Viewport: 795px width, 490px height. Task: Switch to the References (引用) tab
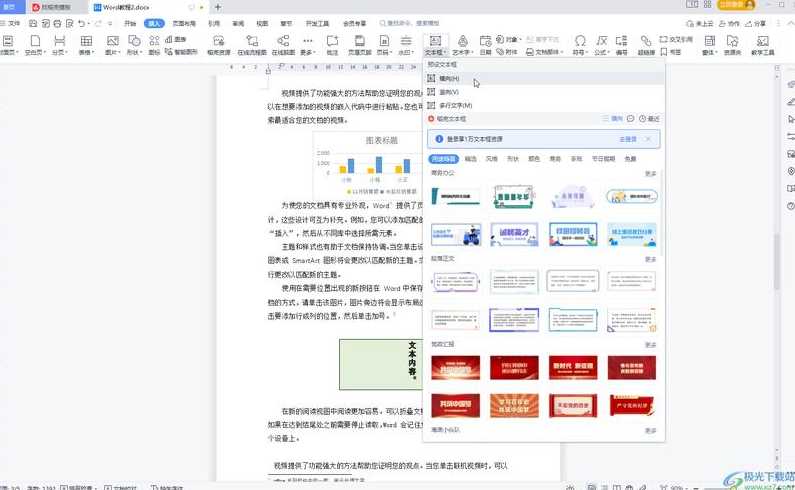214,23
